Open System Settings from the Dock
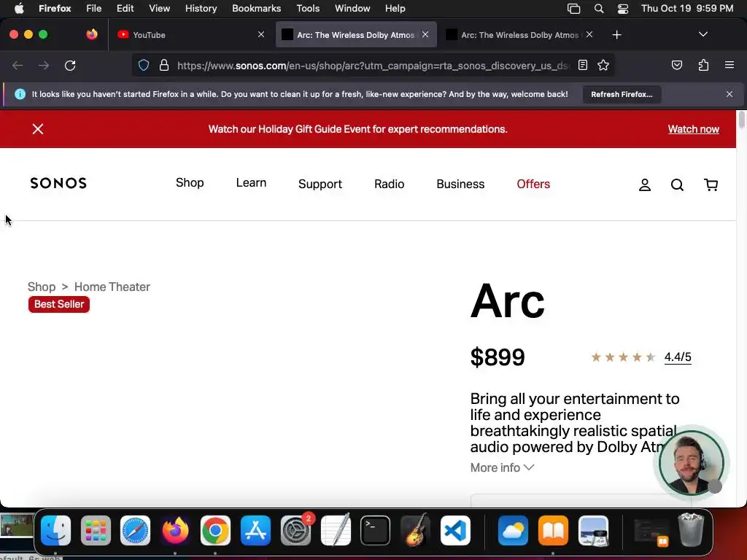The image size is (747, 560). pyautogui.click(x=296, y=531)
